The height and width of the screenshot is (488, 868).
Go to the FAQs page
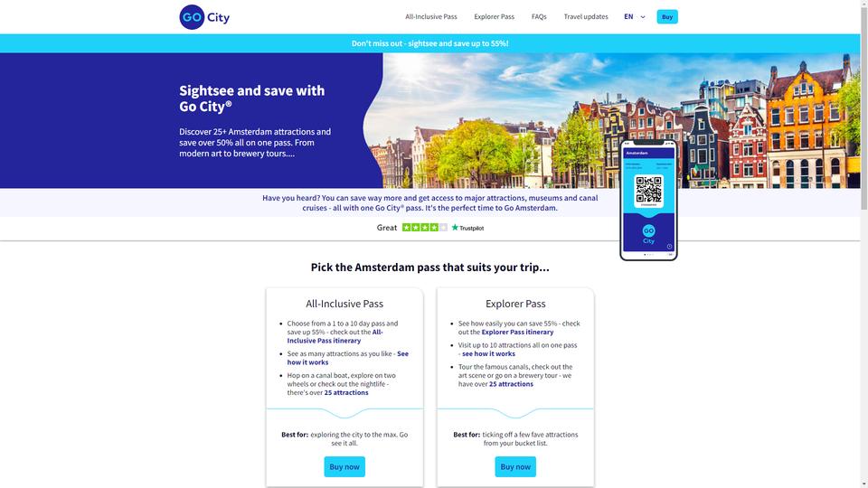point(539,16)
